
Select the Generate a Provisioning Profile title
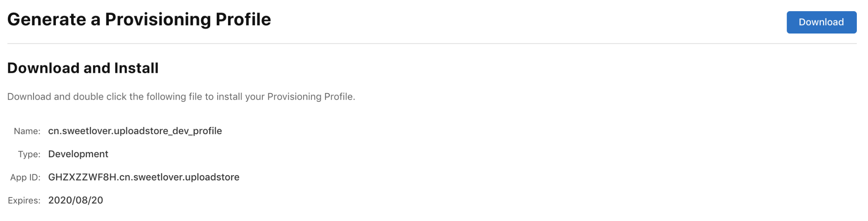point(139,19)
